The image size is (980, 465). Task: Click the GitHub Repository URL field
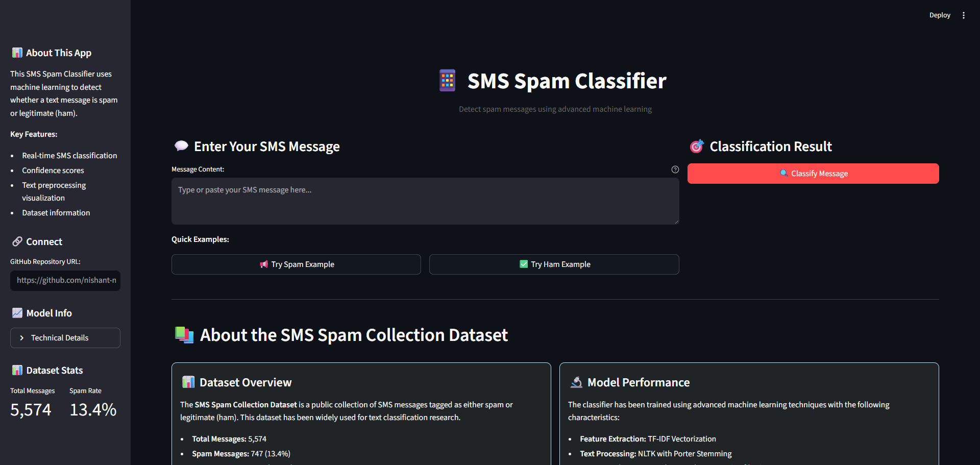coord(65,280)
